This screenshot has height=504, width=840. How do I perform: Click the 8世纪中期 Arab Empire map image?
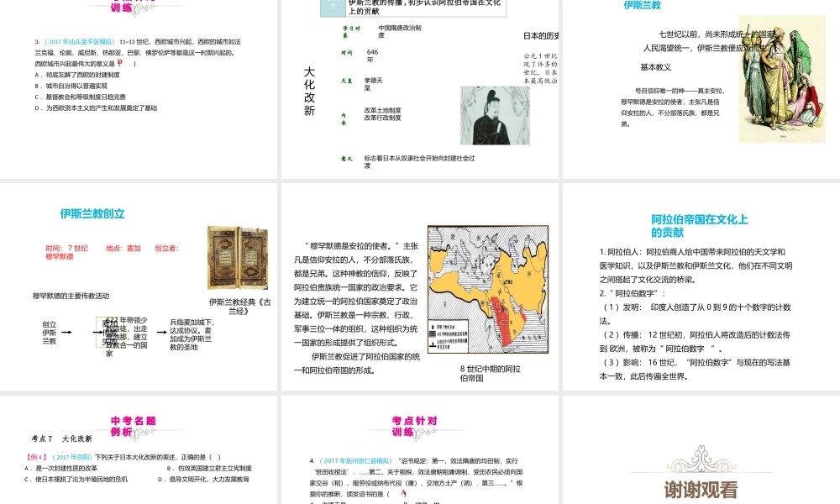coord(488,289)
